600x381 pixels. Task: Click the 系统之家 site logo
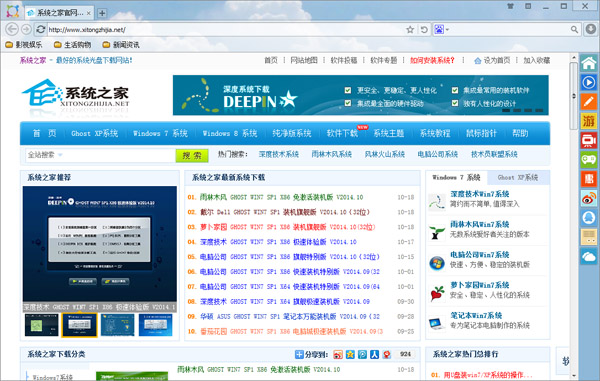click(x=76, y=94)
